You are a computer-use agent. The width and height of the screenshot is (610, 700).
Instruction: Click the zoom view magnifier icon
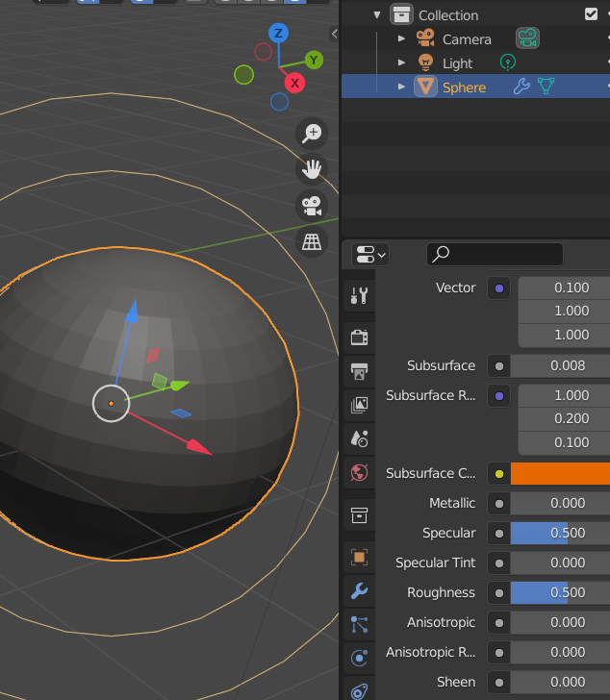click(312, 134)
